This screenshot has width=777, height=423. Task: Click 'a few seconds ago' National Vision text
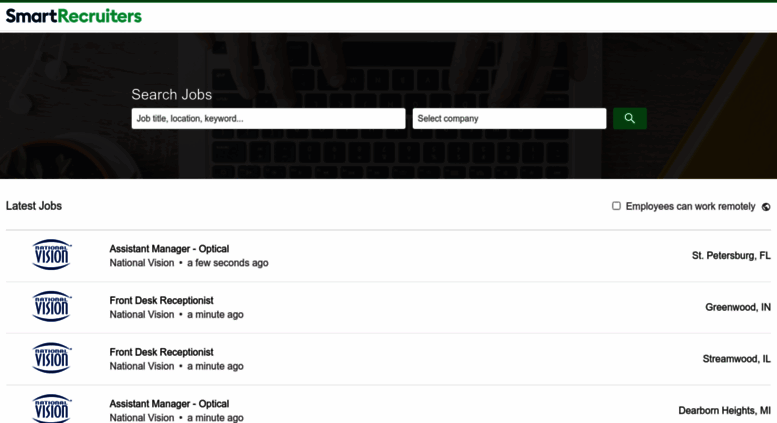pos(189,263)
